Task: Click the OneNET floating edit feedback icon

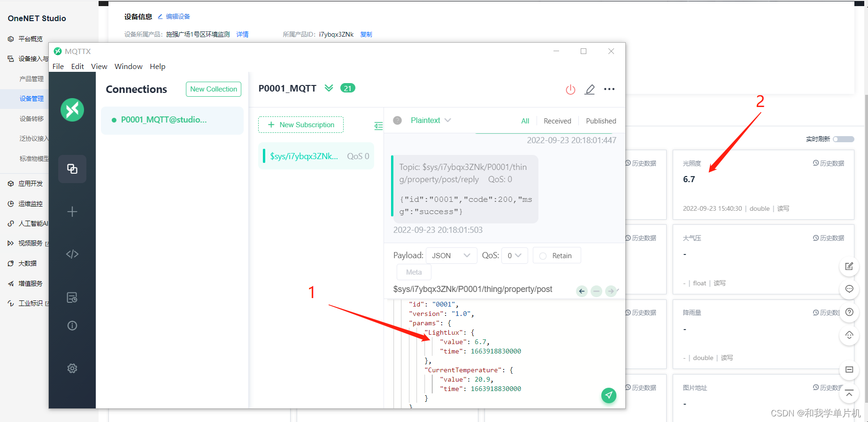Action: [849, 266]
